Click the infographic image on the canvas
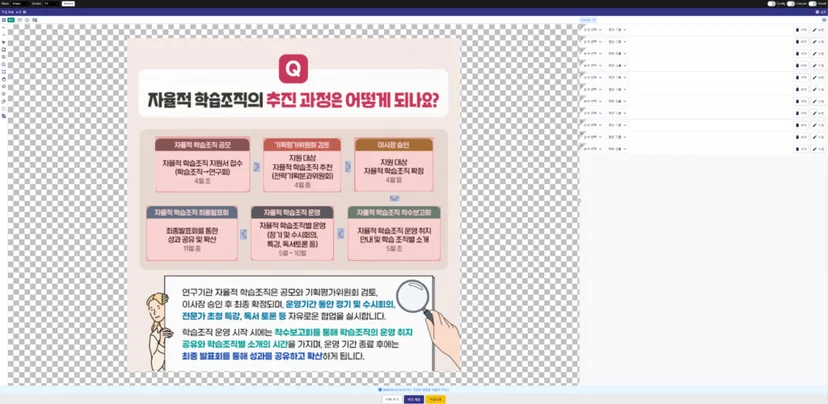The height and width of the screenshot is (404, 828). (294, 204)
